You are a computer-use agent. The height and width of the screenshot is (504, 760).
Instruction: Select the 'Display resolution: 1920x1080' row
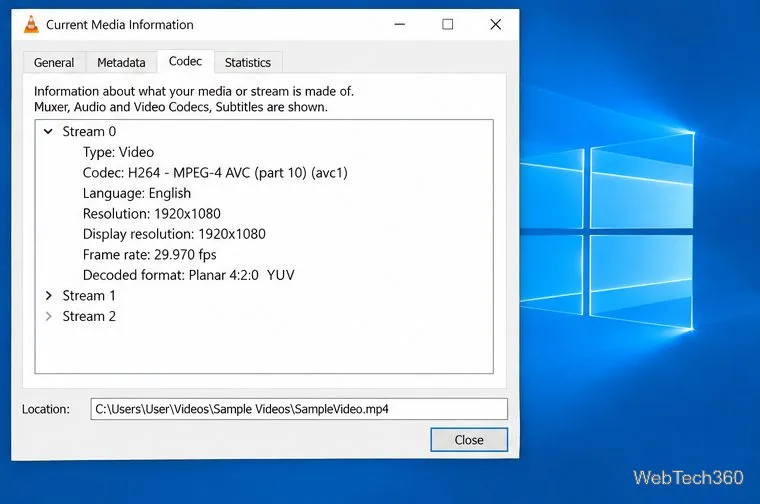tap(174, 234)
